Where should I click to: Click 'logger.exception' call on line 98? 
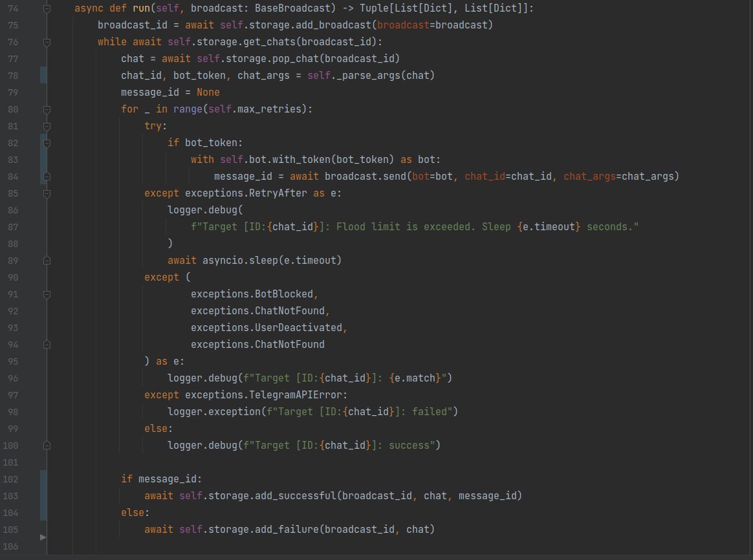point(214,411)
